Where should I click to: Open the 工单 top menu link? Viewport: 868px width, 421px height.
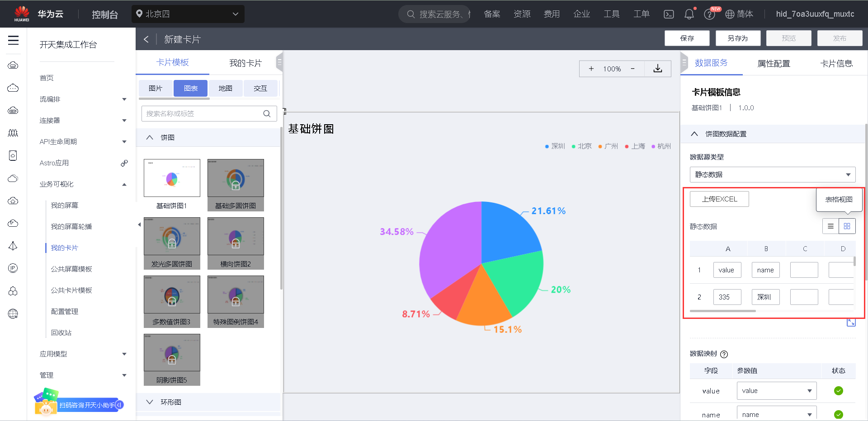tap(642, 14)
